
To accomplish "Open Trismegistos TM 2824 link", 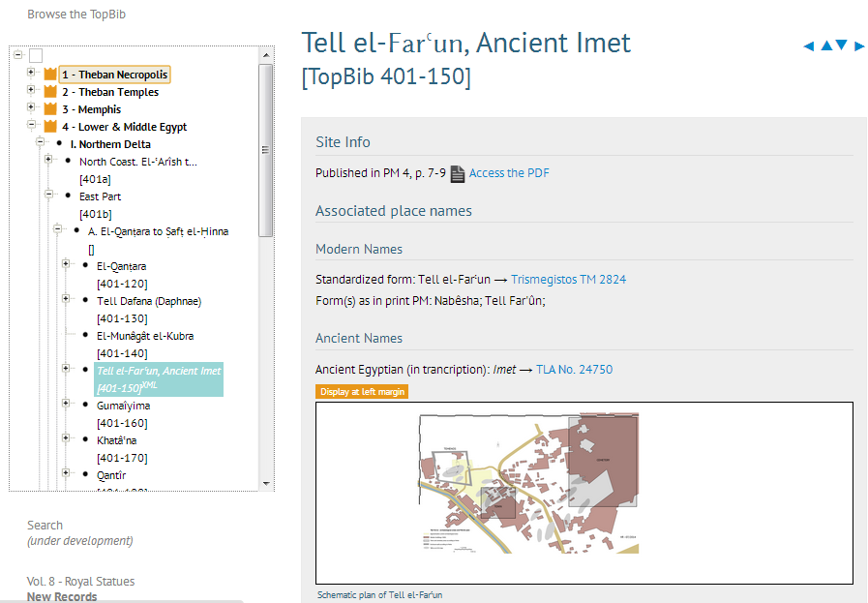I will coord(568,280).
